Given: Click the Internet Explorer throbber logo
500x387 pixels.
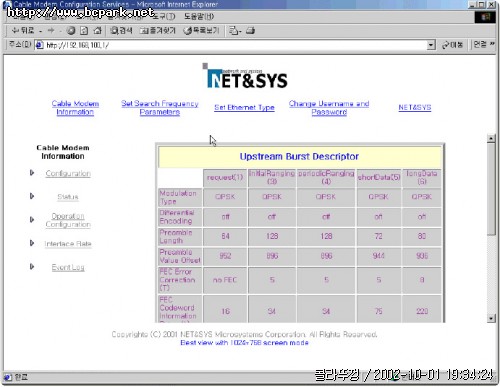Looking at the screenshot, I should pyautogui.click(x=485, y=17).
